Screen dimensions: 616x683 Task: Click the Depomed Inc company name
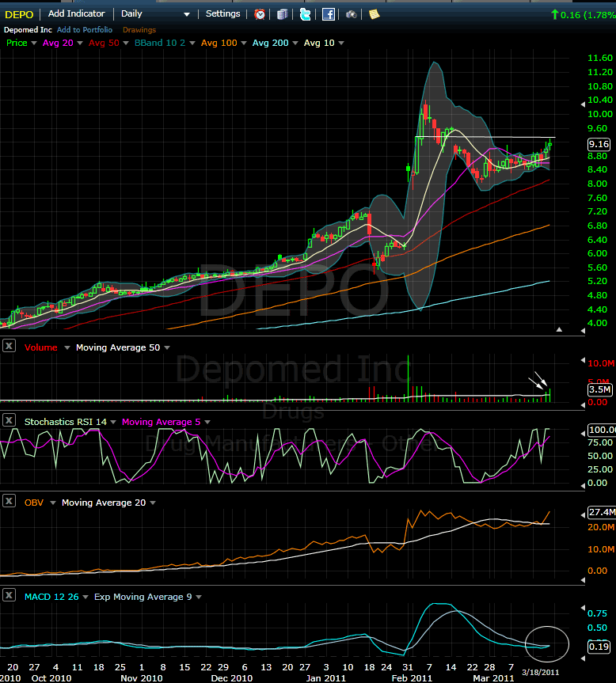[x=28, y=29]
